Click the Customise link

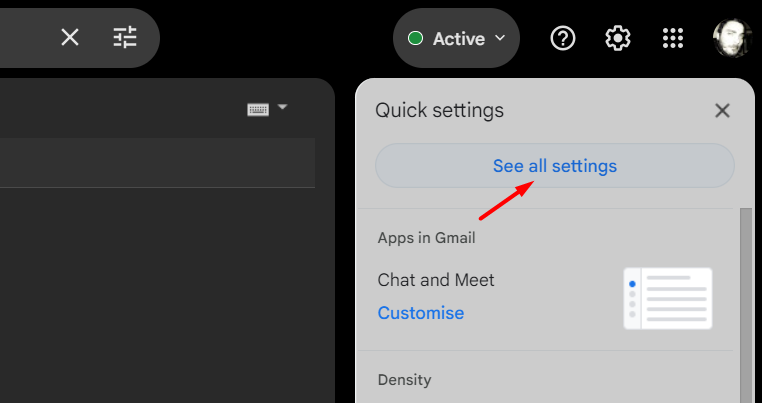point(421,313)
